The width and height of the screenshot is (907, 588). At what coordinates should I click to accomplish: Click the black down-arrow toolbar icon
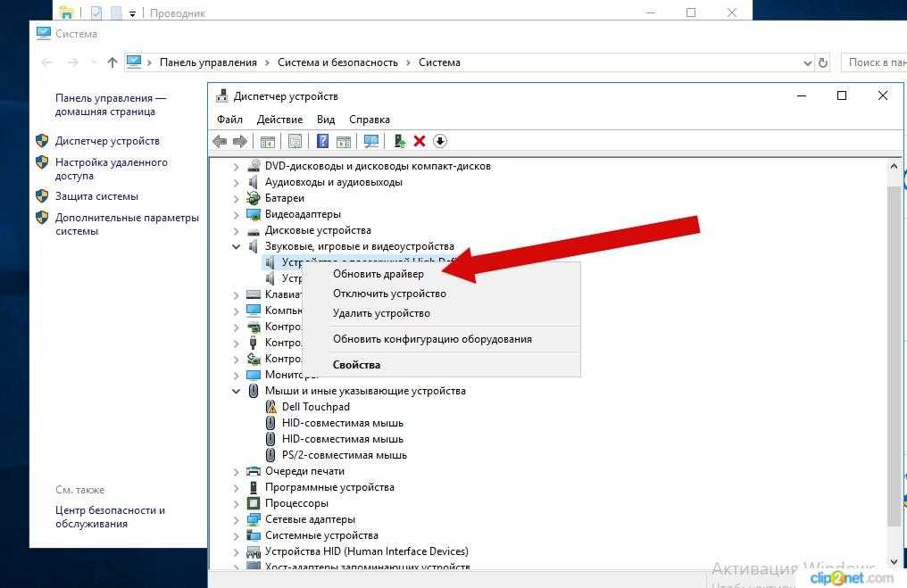point(440,142)
